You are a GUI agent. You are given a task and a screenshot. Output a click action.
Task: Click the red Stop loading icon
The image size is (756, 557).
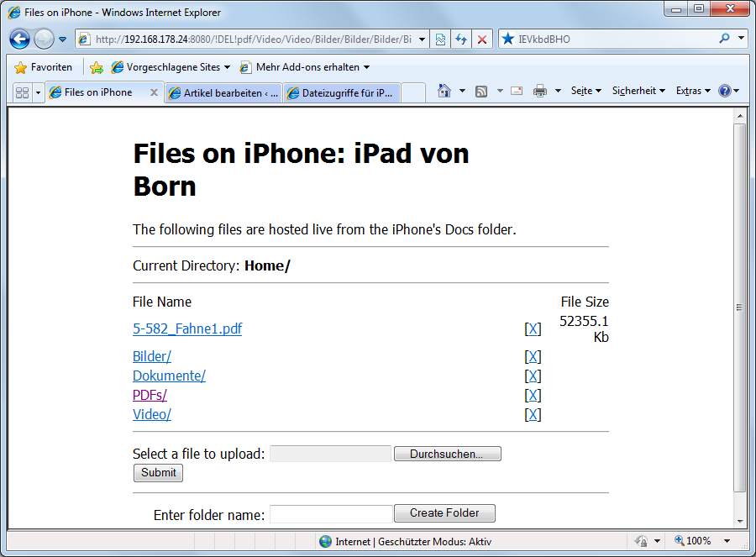[481, 39]
